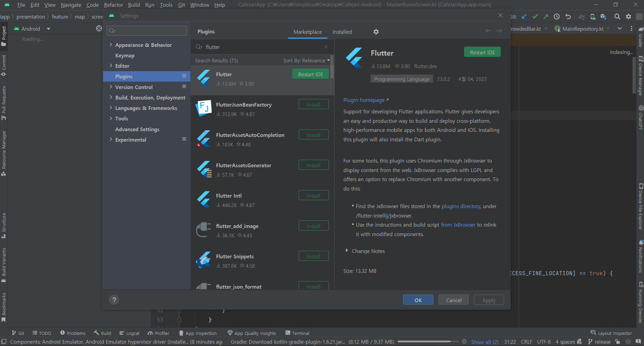This screenshot has height=346, width=644.
Task: Expand the Experimental settings node
Action: click(111, 139)
